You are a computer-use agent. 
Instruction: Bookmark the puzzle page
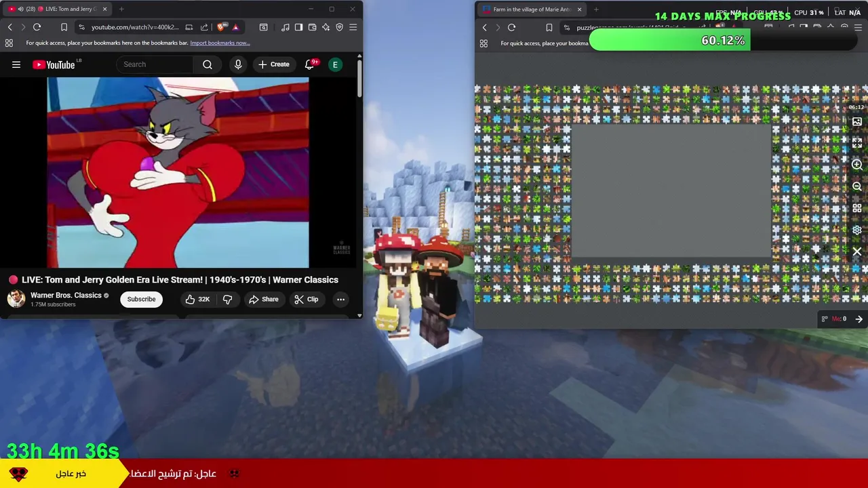tap(549, 28)
